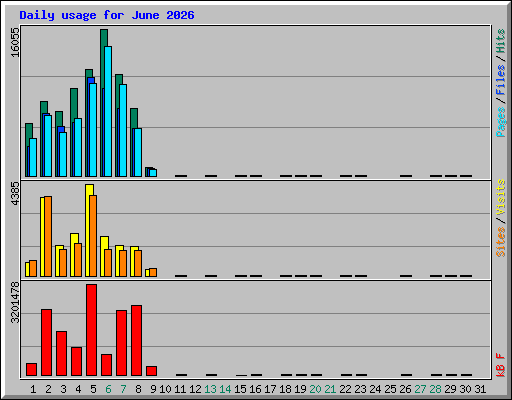Select the orange Sites bar for day 2
The height and width of the screenshot is (400, 512).
pyautogui.click(x=48, y=236)
